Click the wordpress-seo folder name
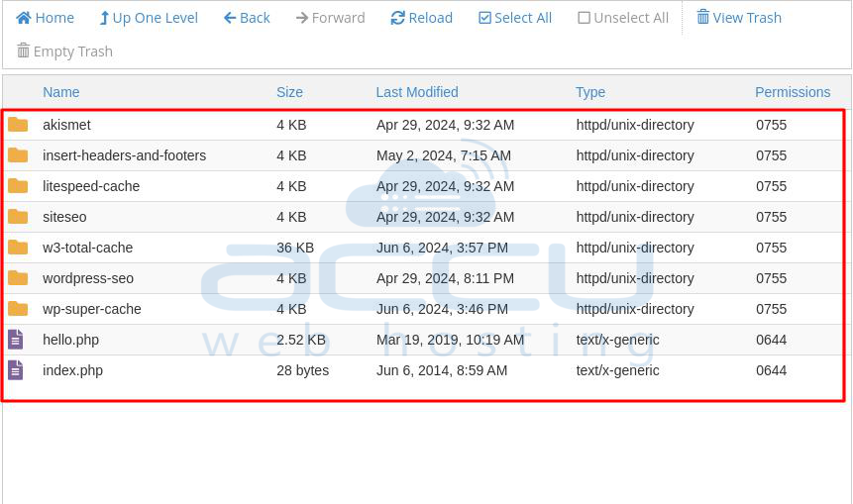The width and height of the screenshot is (853, 504). 88,278
